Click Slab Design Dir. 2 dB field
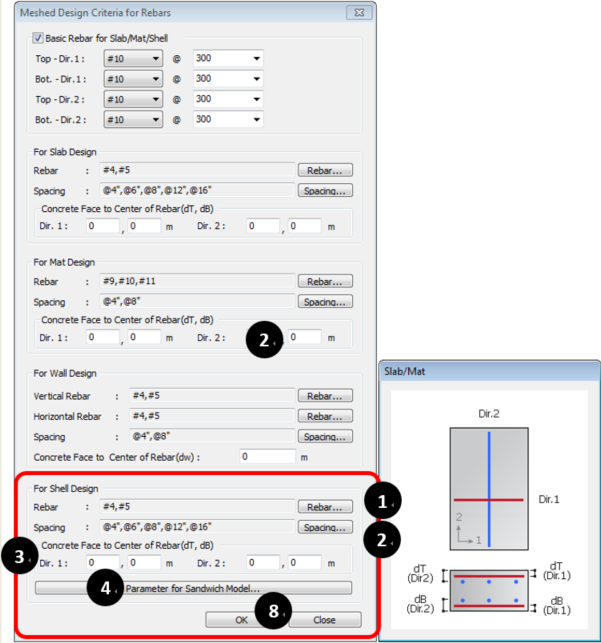The width and height of the screenshot is (601, 643). click(x=305, y=226)
